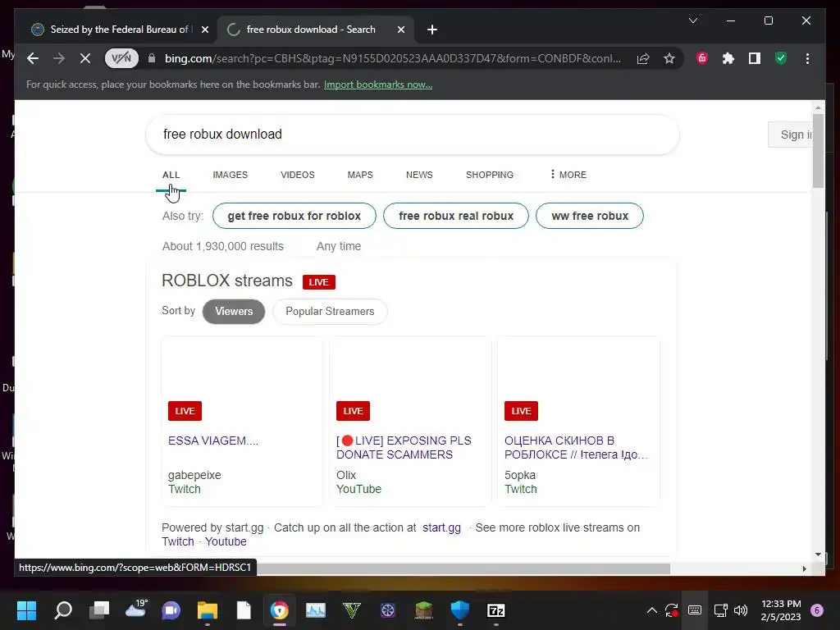Try suggestion 'free robux real robux'
The width and height of the screenshot is (840, 630).
pos(456,216)
